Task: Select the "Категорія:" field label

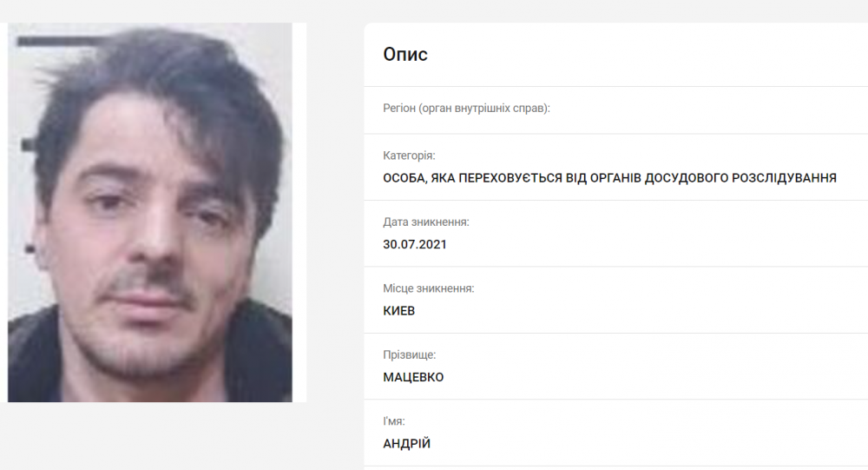Action: point(409,156)
